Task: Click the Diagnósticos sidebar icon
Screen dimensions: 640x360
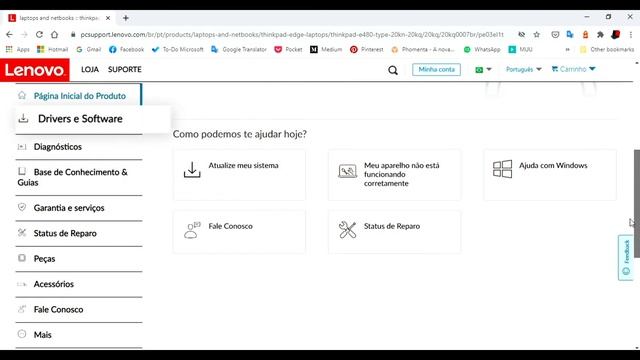Action: click(22, 147)
